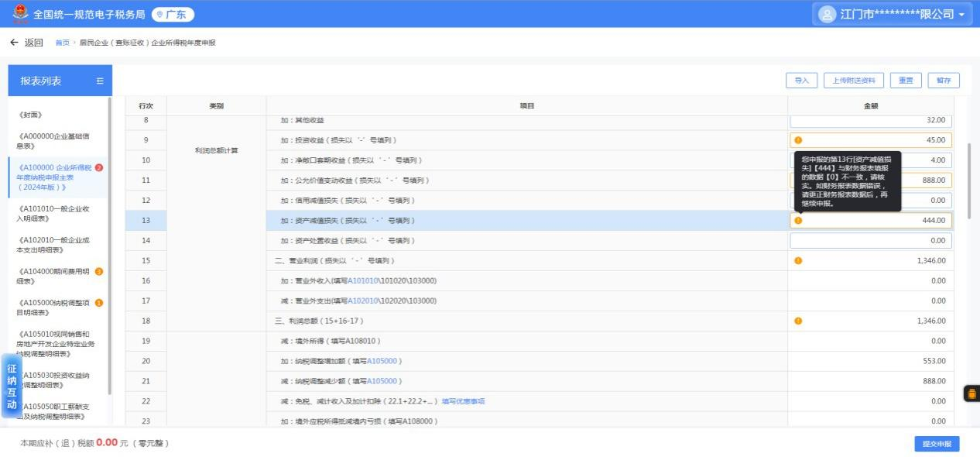Image resolution: width=980 pixels, height=457 pixels.
Task: Click the warning icon in row 15 营业利润
Action: pyautogui.click(x=798, y=261)
